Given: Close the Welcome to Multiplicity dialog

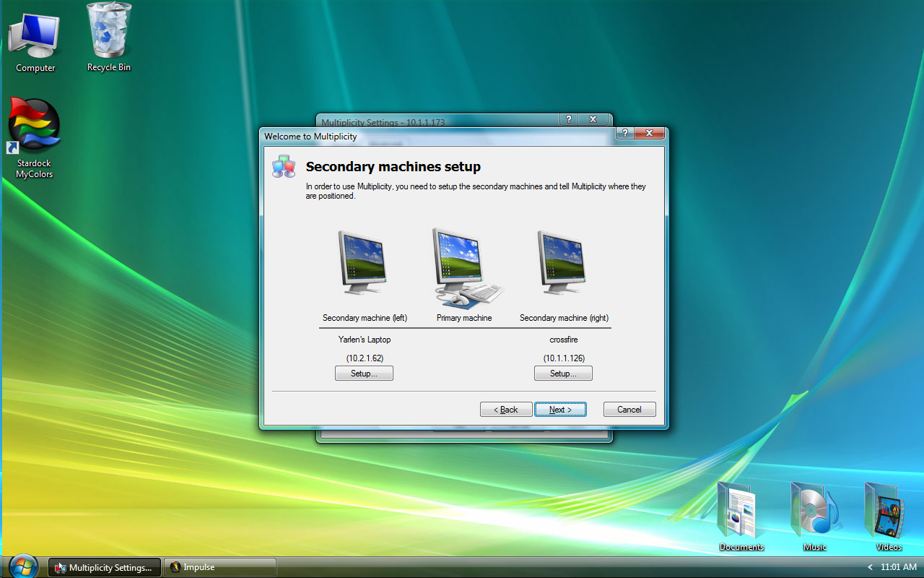Looking at the screenshot, I should [650, 134].
